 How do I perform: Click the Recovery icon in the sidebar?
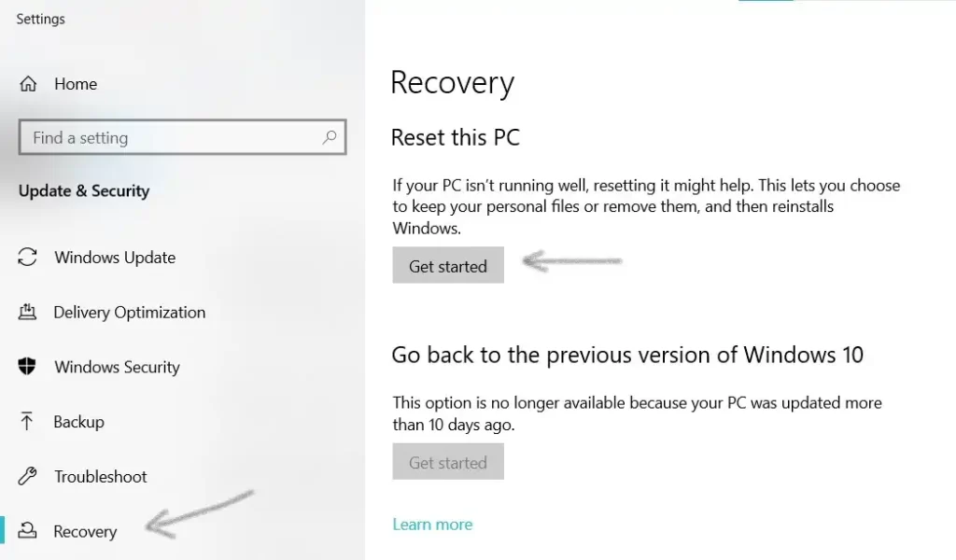tap(27, 530)
